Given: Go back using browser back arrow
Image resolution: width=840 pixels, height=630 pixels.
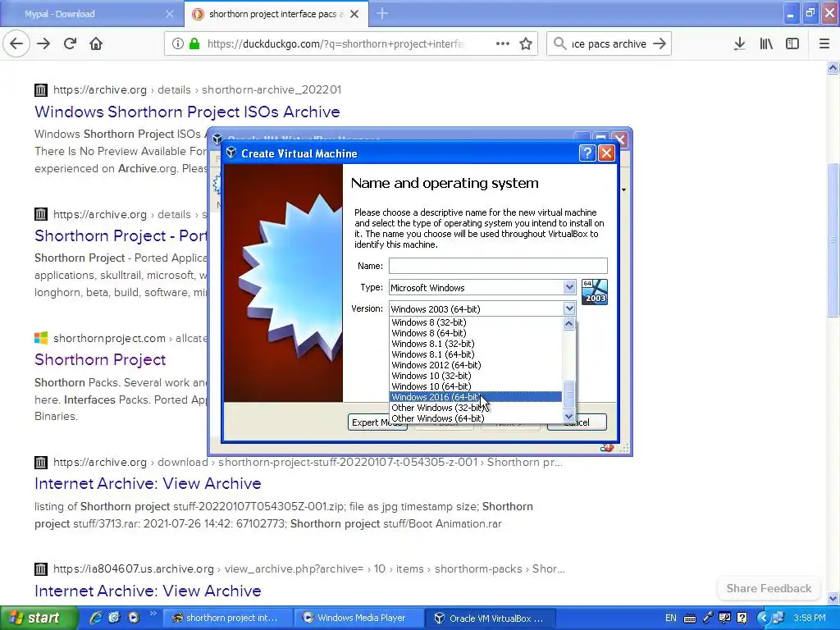Looking at the screenshot, I should point(16,43).
